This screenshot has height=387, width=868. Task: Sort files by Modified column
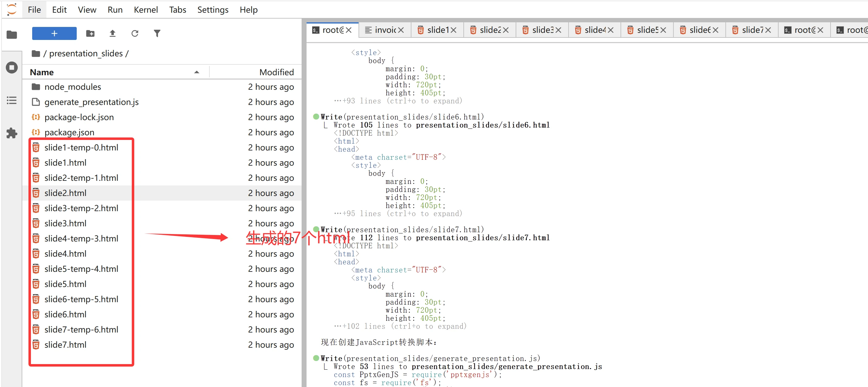276,72
